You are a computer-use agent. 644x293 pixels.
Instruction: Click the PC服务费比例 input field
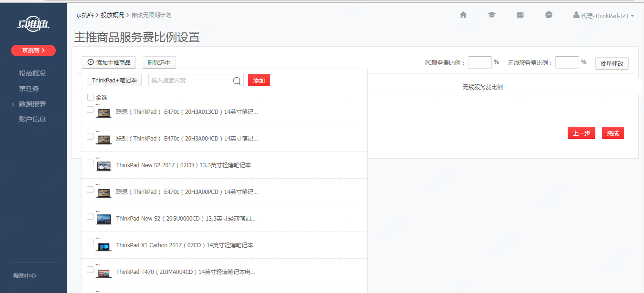(x=479, y=62)
